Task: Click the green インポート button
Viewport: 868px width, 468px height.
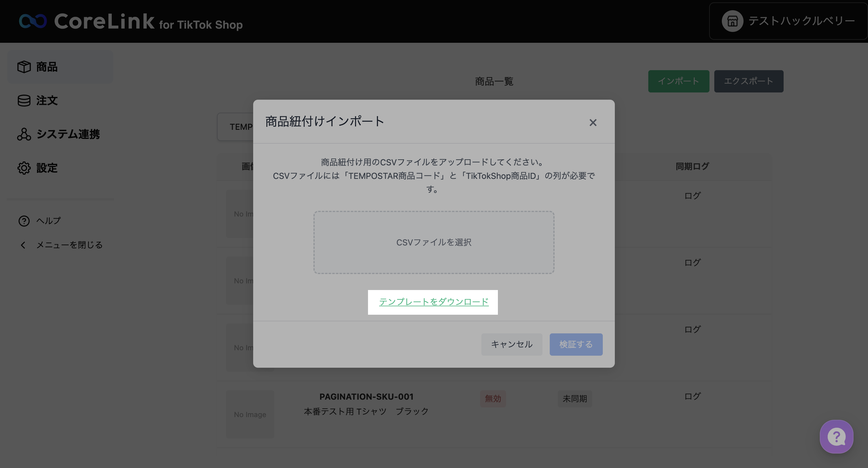Action: point(678,81)
